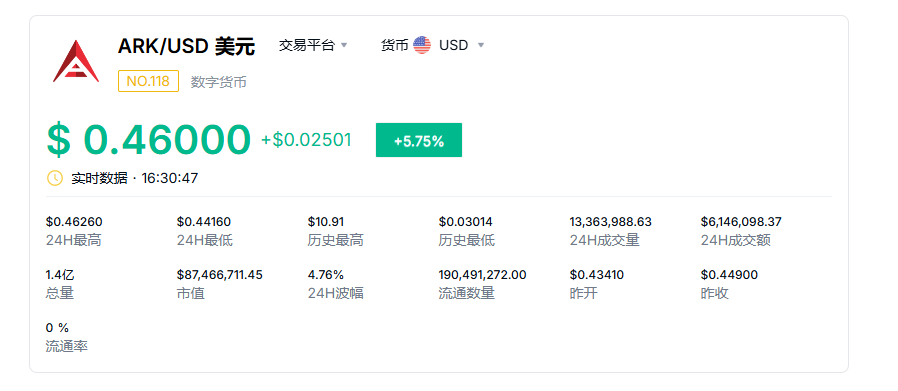The image size is (898, 391).
Task: Click the $10.91 历史最高 value
Action: pyautogui.click(x=326, y=222)
